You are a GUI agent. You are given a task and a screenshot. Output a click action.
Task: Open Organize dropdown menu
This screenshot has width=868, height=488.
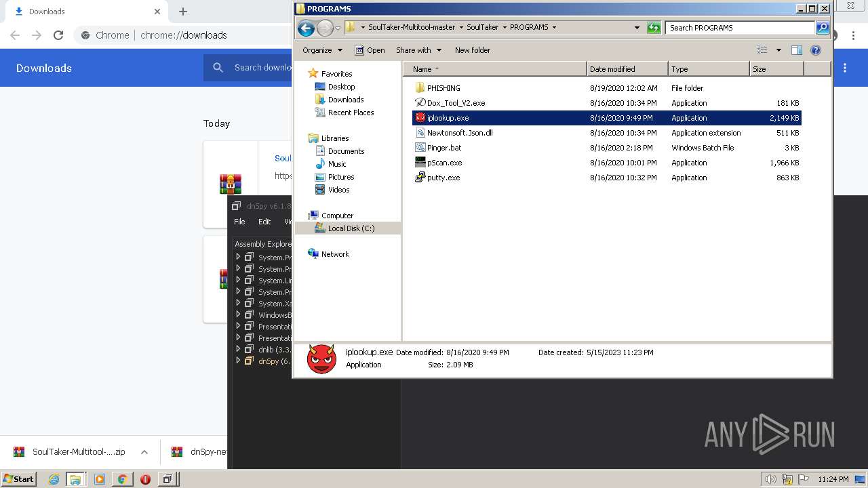[321, 50]
